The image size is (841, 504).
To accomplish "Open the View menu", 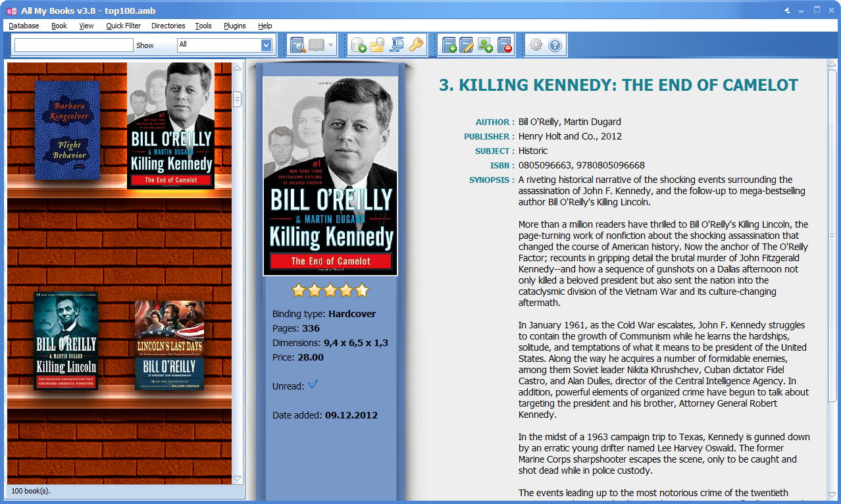I will (x=86, y=26).
